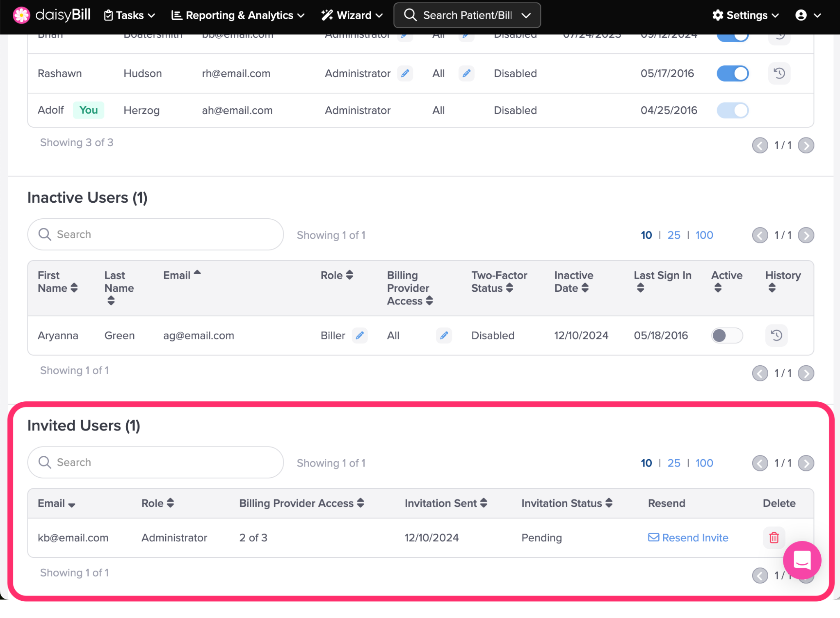Edit Aryanna's billing provider access pencil
Image resolution: width=840 pixels, height=618 pixels.
tap(444, 336)
